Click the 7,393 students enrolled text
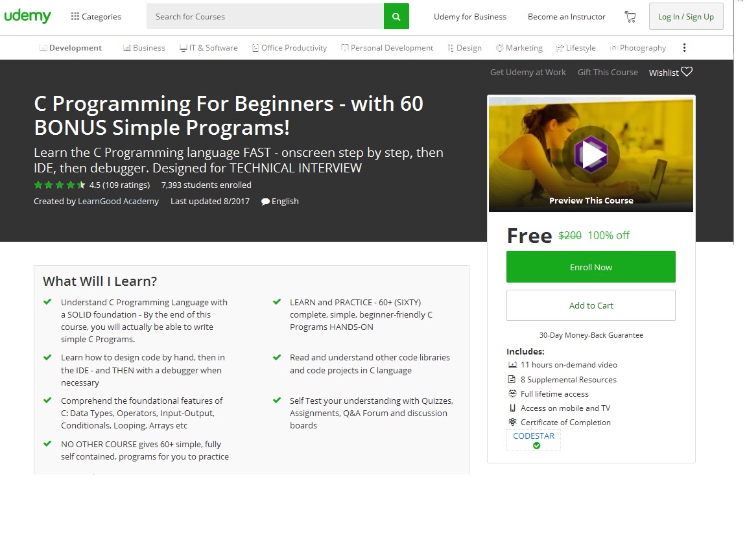The width and height of the screenshot is (747, 560). [206, 185]
